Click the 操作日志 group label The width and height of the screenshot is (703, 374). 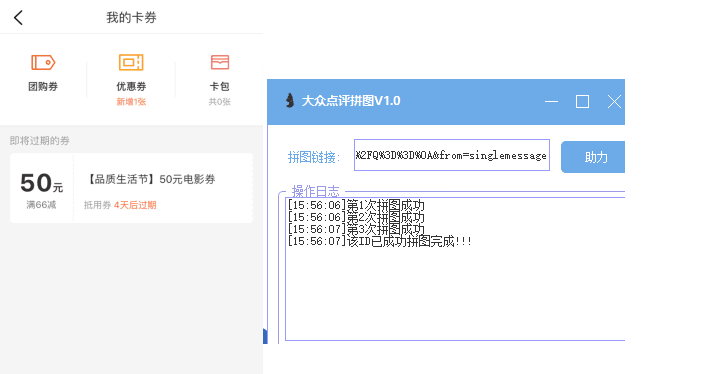pos(316,191)
